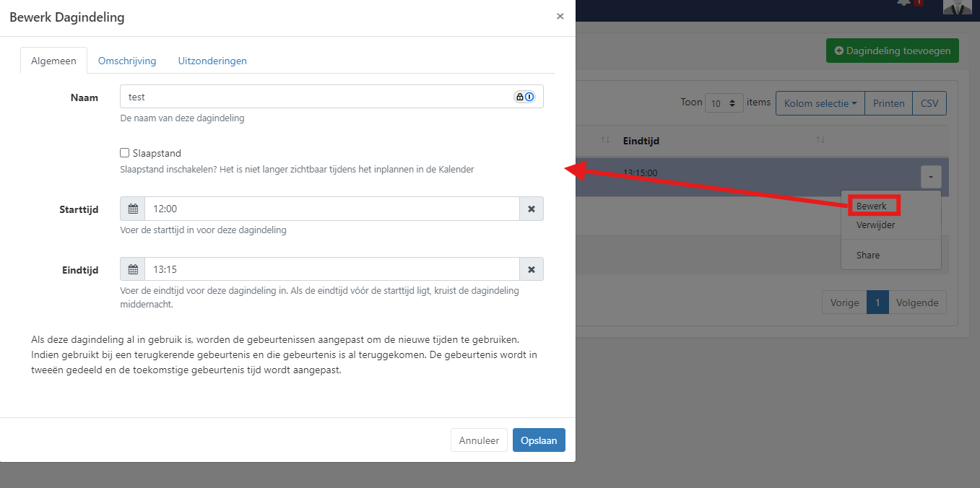Screen dimensions: 980x488
Task: Click the Annuleer button
Action: [479, 440]
